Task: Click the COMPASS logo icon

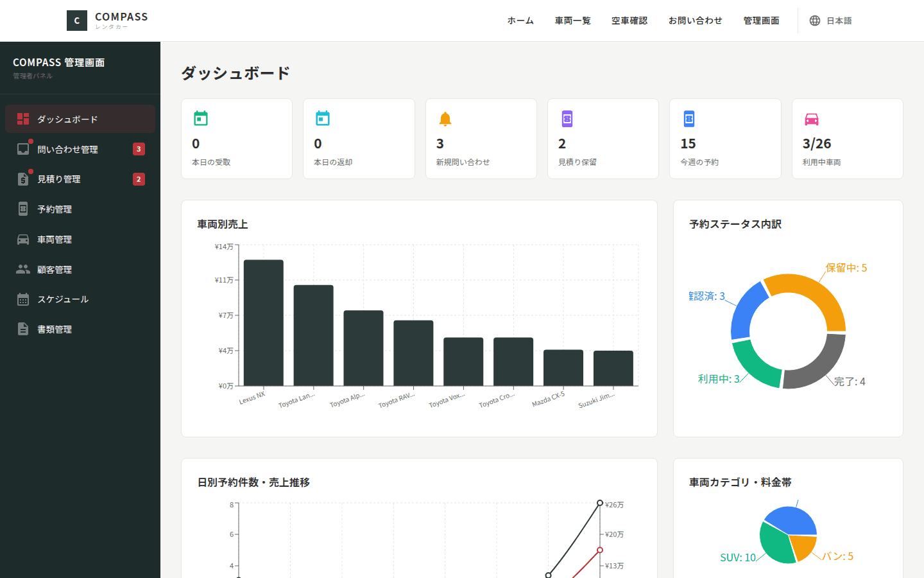Action: pos(77,21)
